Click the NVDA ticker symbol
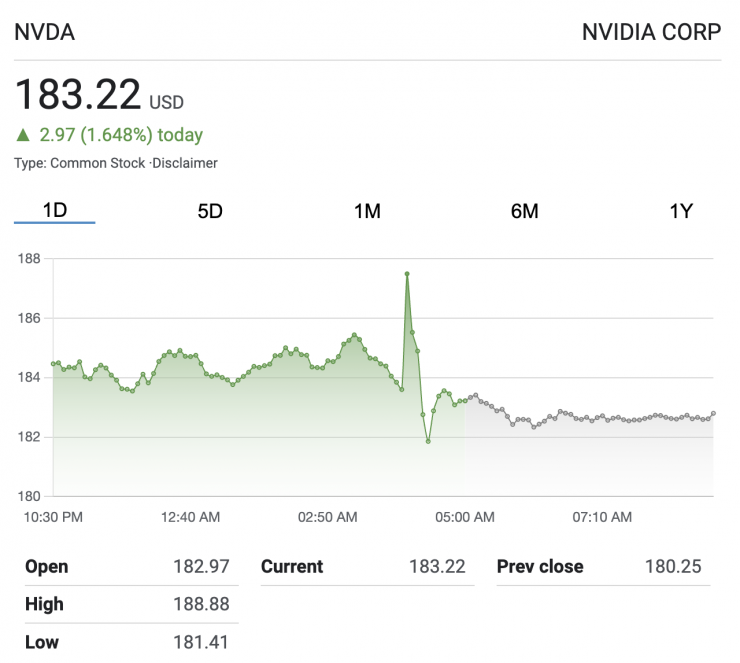This screenshot has height=663, width=740. (x=44, y=32)
